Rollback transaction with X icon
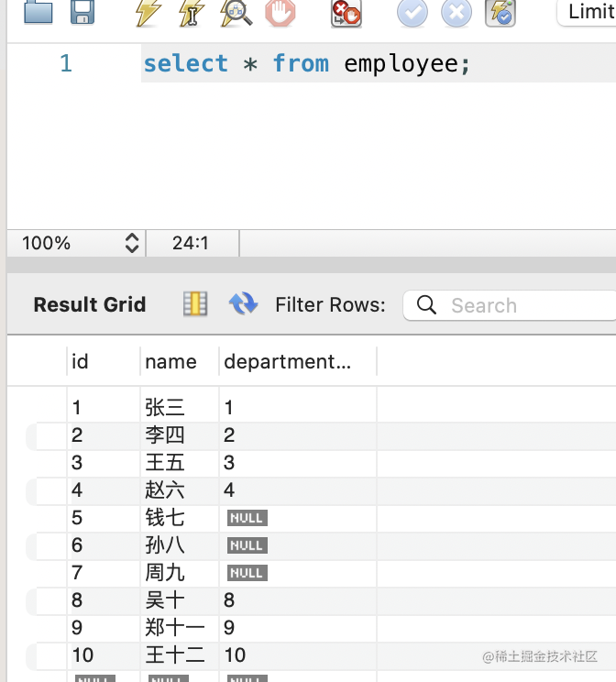 point(456,13)
